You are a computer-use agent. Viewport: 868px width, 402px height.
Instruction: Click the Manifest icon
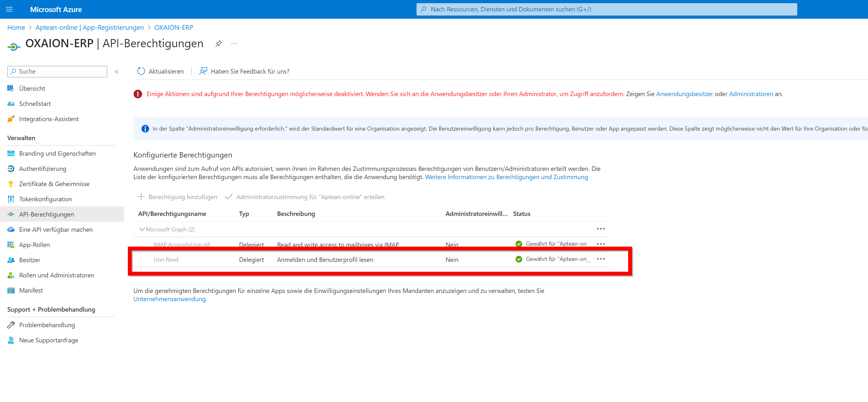coord(11,290)
